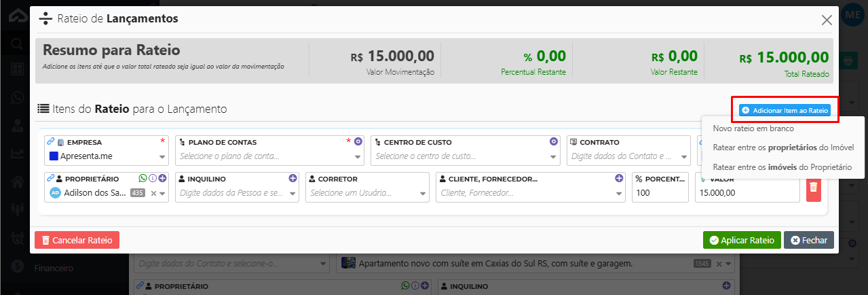Screen dimensions: 868x295
Task: Select "Novo rateio em branco" menu option
Action: (753, 128)
